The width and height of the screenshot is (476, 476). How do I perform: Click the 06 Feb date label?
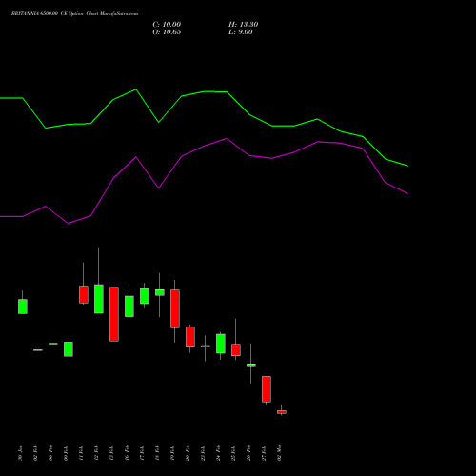point(50,453)
